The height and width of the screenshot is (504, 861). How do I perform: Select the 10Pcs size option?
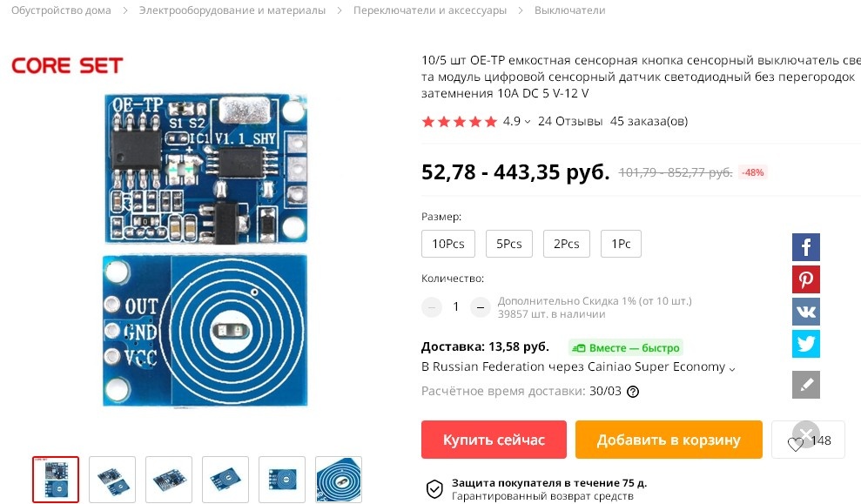click(448, 244)
